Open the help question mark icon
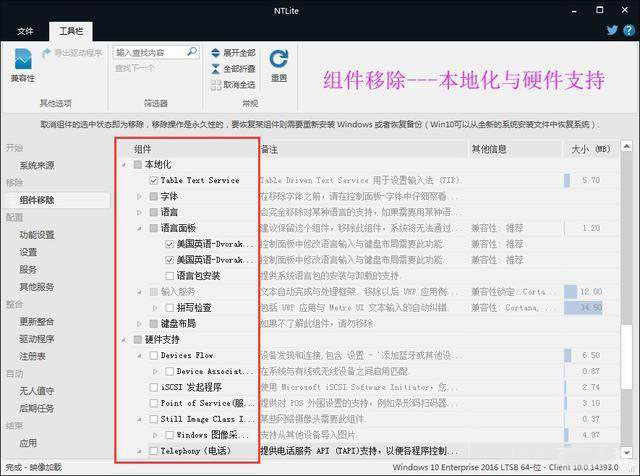640x476 pixels. pyautogui.click(x=629, y=30)
